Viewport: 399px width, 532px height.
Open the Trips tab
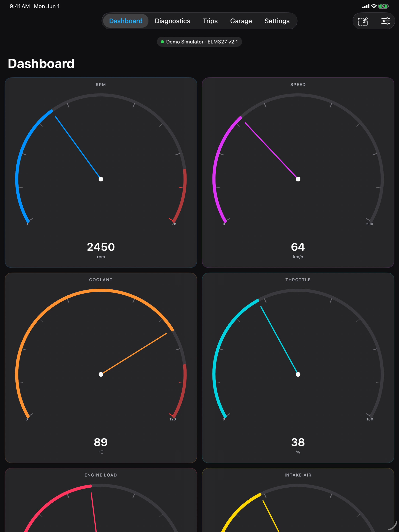pos(210,21)
